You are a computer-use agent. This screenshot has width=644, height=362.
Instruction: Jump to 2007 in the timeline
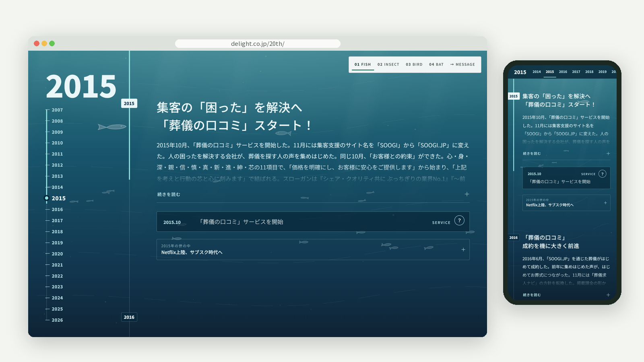point(57,110)
